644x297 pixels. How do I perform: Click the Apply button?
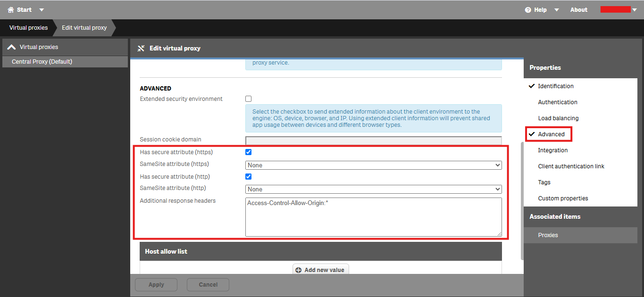click(x=156, y=284)
